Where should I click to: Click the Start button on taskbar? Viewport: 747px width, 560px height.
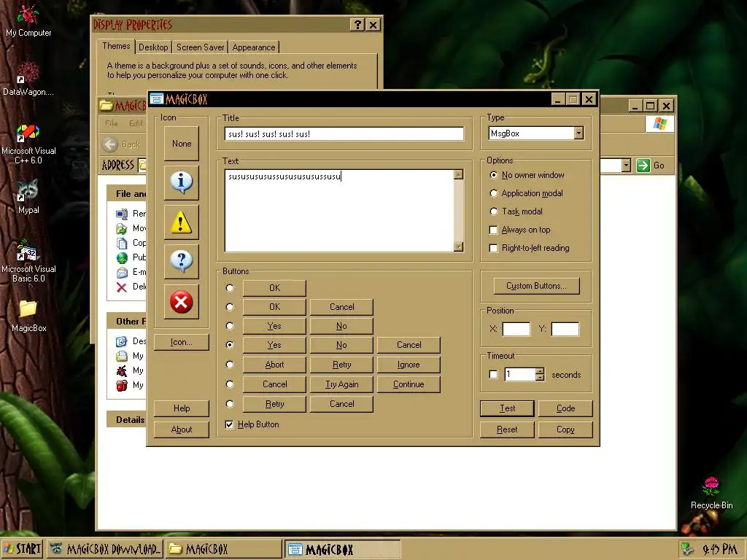[x=22, y=549]
